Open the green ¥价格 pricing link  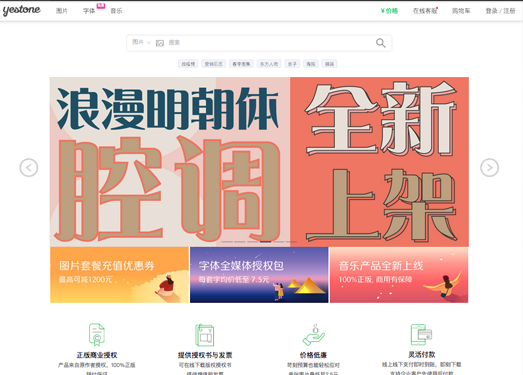(389, 11)
